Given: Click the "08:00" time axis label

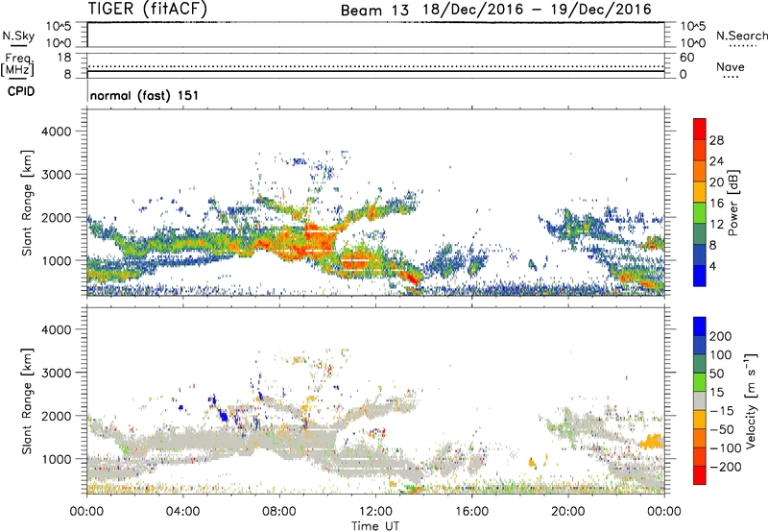Looking at the screenshot, I should coord(279,512).
